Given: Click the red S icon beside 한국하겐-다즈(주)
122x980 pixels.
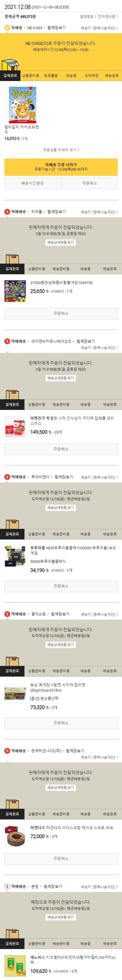Looking at the screenshot, I should [7, 751].
